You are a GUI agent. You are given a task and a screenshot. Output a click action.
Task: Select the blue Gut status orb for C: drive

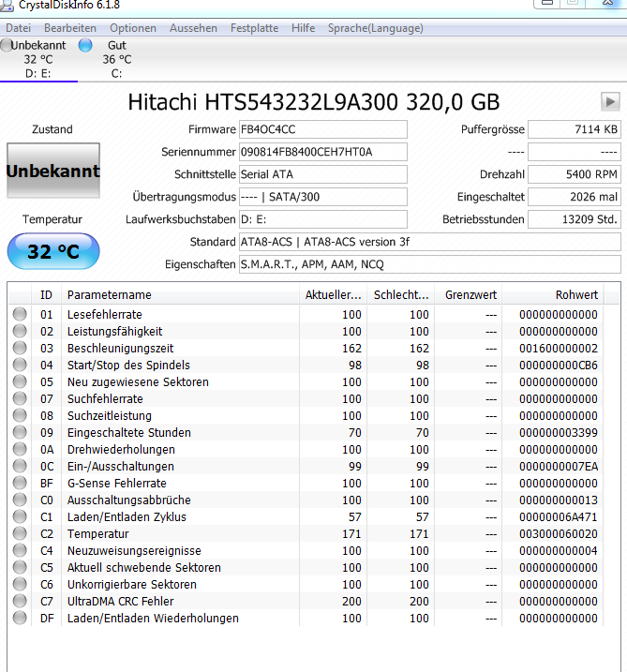[85, 45]
